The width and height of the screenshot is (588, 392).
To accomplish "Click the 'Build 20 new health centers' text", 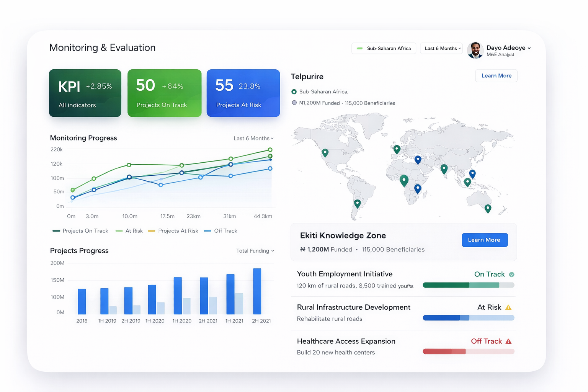I will click(x=336, y=353).
